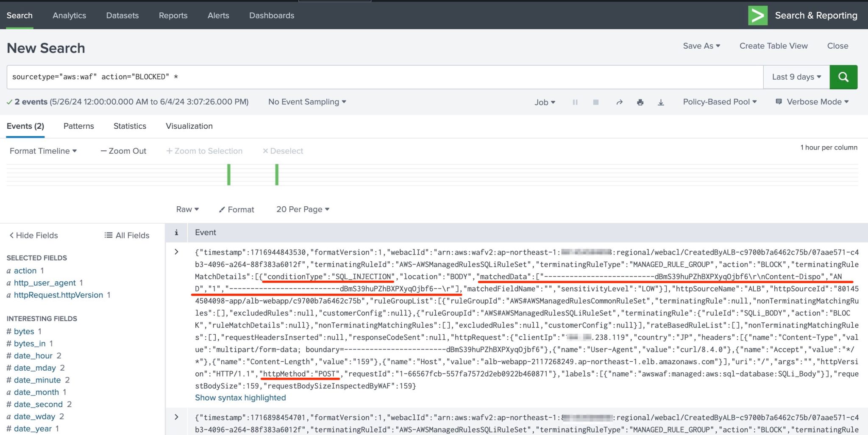This screenshot has width=868, height=435.
Task: Select a green bar in the event timeline
Action: [229, 174]
